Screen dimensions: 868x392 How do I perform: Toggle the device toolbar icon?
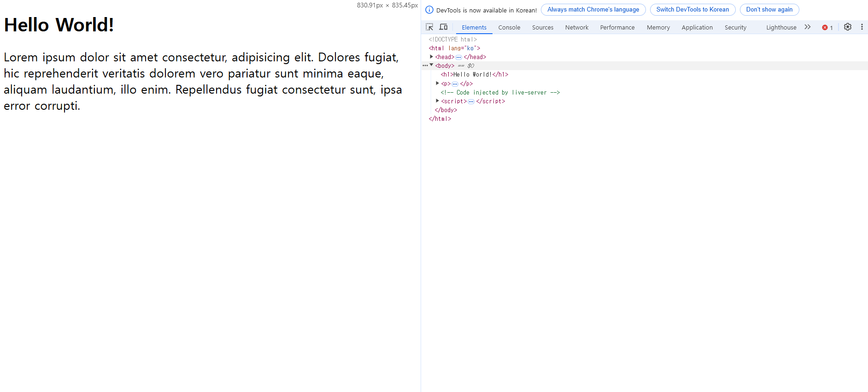[x=443, y=27]
